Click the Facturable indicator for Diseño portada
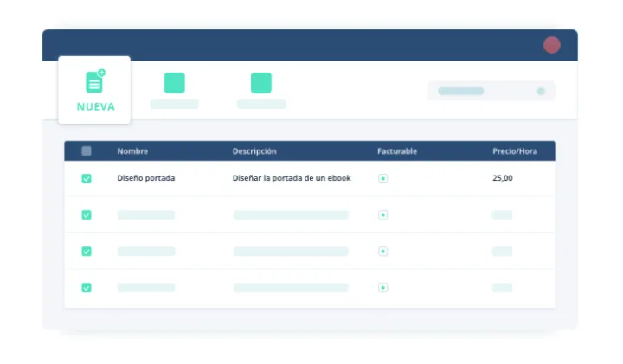623x364 pixels. point(382,179)
